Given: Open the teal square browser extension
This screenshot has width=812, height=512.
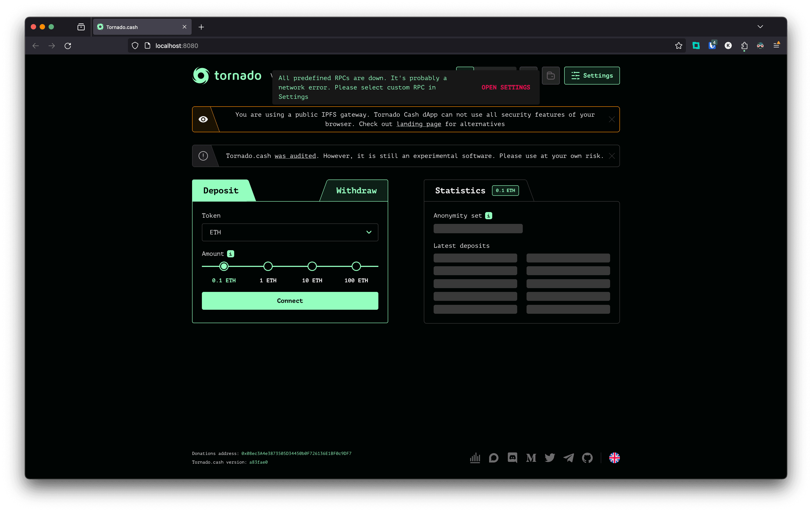Looking at the screenshot, I should click(x=696, y=45).
